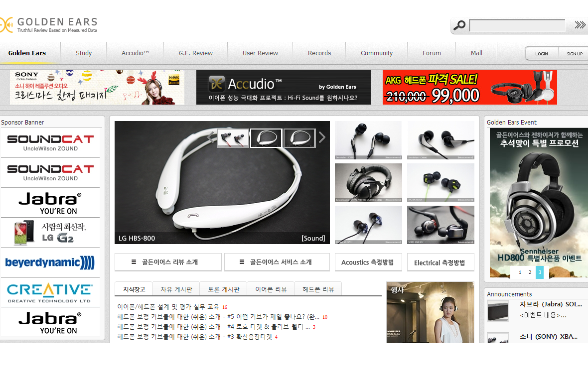The image size is (588, 392).
Task: Select the red earphones slider thumbnail
Action: click(x=233, y=138)
